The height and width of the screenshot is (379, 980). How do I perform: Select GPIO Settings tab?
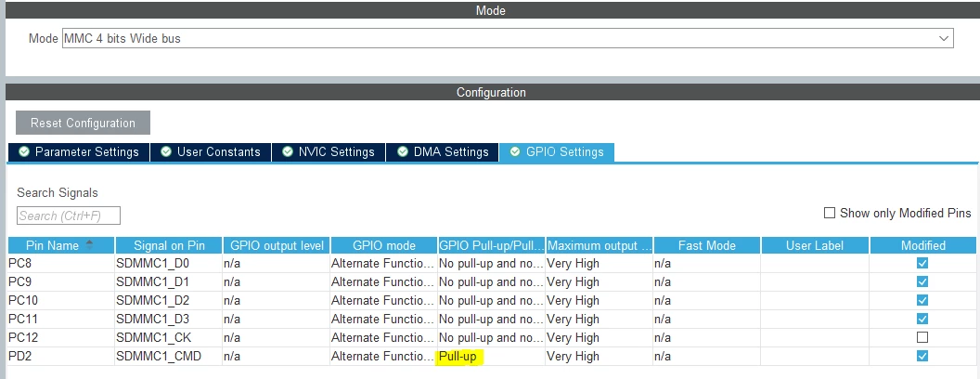point(556,152)
